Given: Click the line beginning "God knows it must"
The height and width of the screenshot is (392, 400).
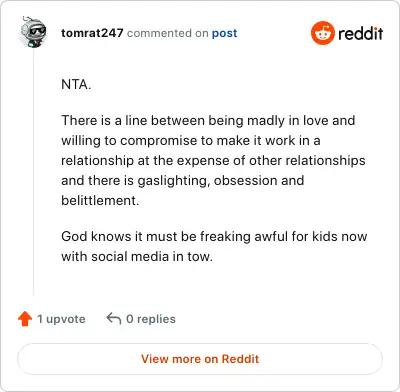Looking at the screenshot, I should coord(214,236).
